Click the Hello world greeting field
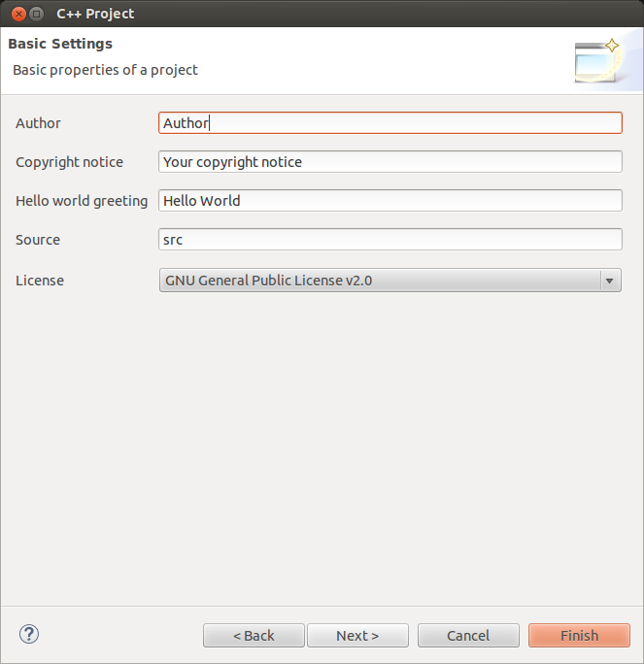644x664 pixels. click(390, 201)
